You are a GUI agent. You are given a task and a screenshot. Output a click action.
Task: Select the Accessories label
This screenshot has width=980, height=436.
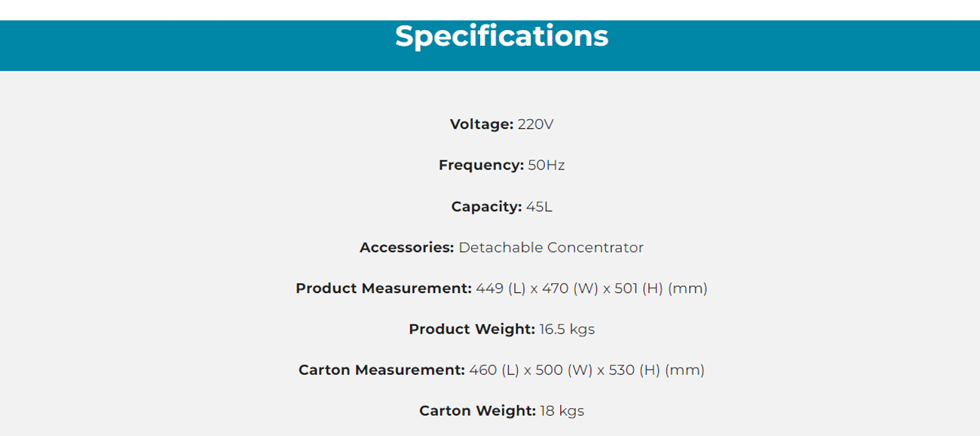pyautogui.click(x=407, y=247)
